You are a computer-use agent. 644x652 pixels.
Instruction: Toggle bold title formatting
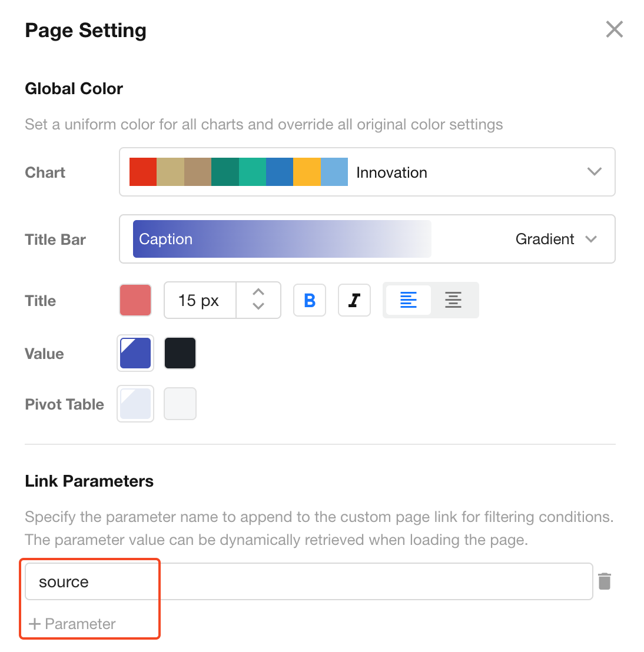click(310, 300)
